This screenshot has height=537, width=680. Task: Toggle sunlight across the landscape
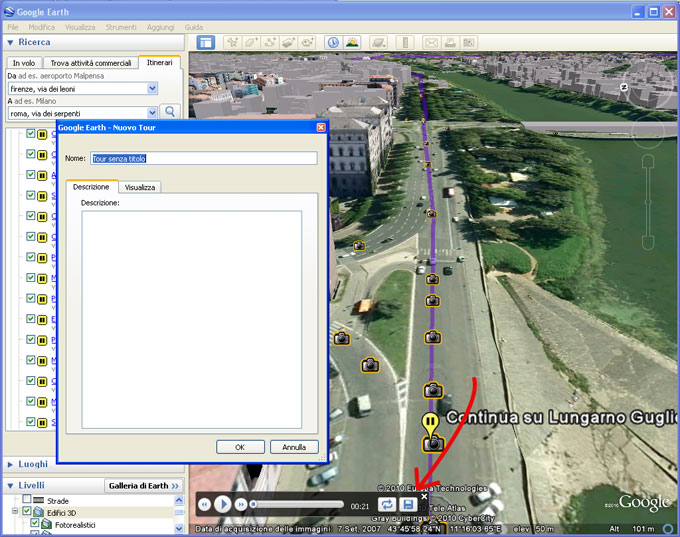pos(352,43)
